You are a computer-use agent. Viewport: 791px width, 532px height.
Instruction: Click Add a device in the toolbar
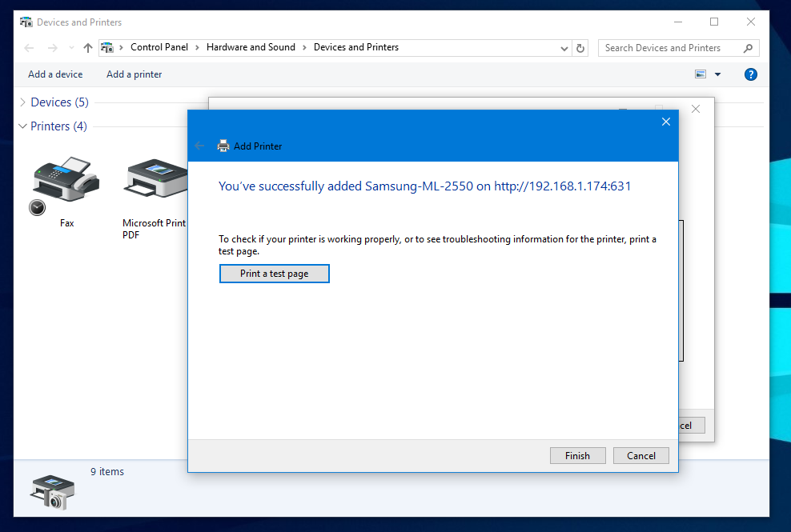[x=55, y=74]
